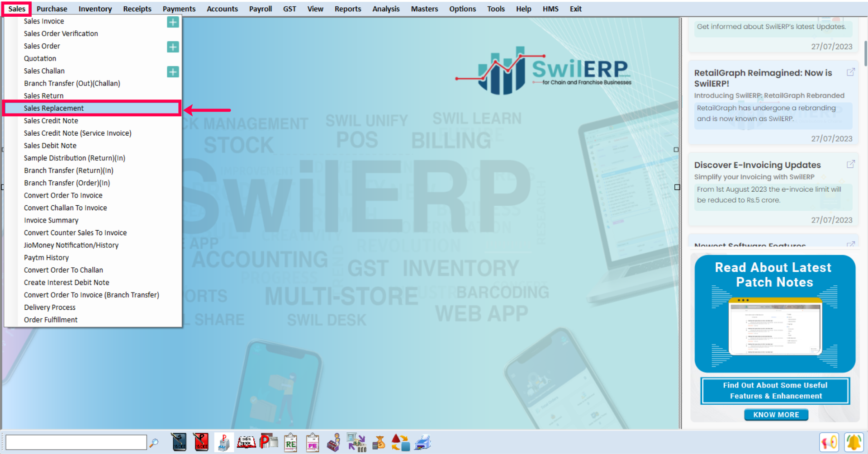868x454 pixels.
Task: Open the Payroll menu
Action: click(261, 9)
